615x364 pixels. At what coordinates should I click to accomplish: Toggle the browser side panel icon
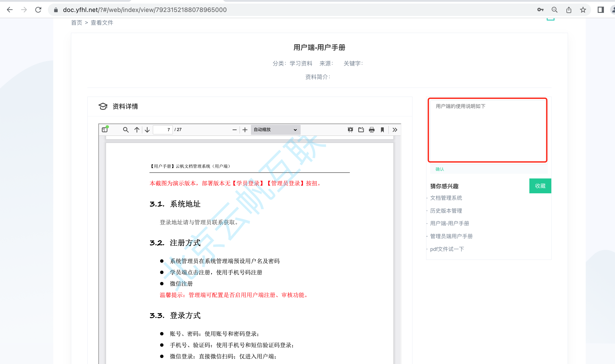tap(601, 10)
